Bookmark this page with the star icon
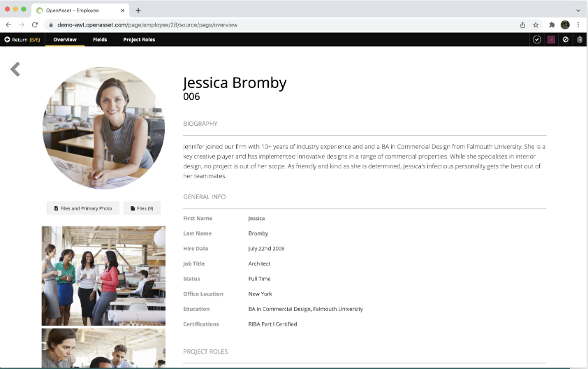588x369 pixels. click(x=536, y=24)
